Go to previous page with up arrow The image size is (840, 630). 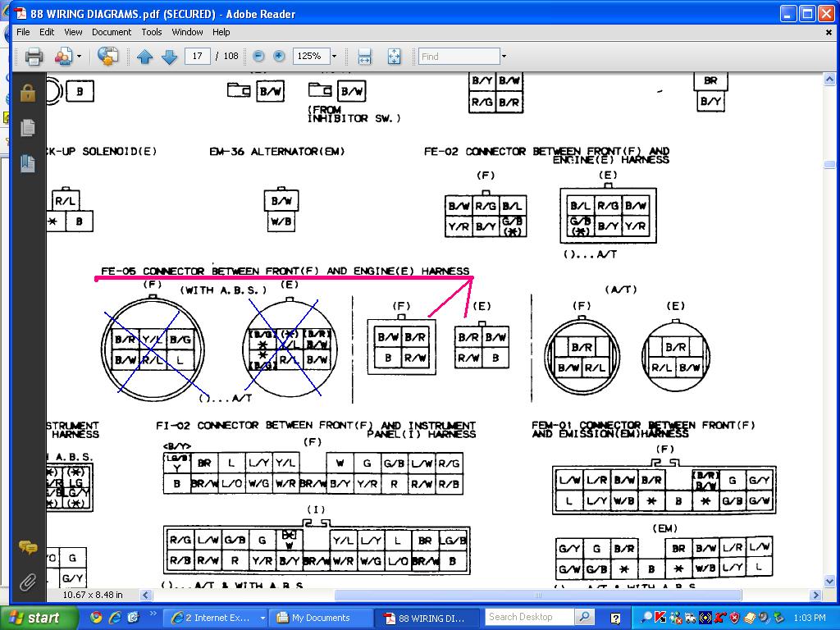[x=144, y=57]
